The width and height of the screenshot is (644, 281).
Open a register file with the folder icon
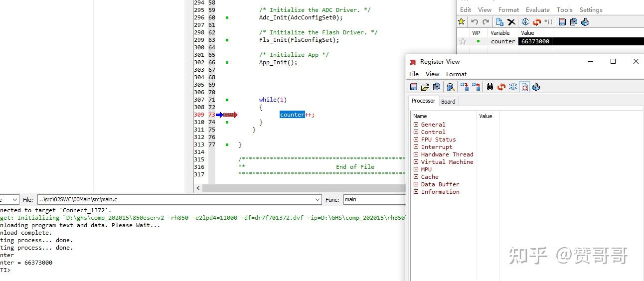click(425, 87)
